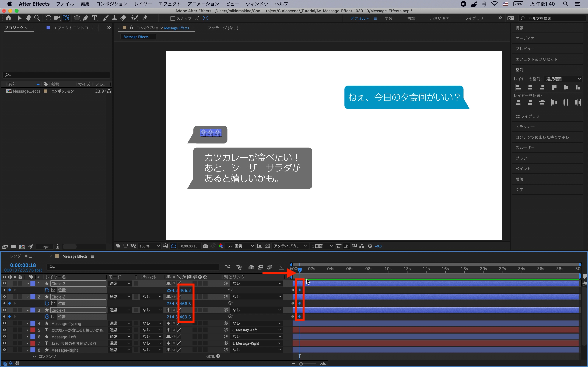Switch to the レンダーキュー tab

click(x=23, y=256)
